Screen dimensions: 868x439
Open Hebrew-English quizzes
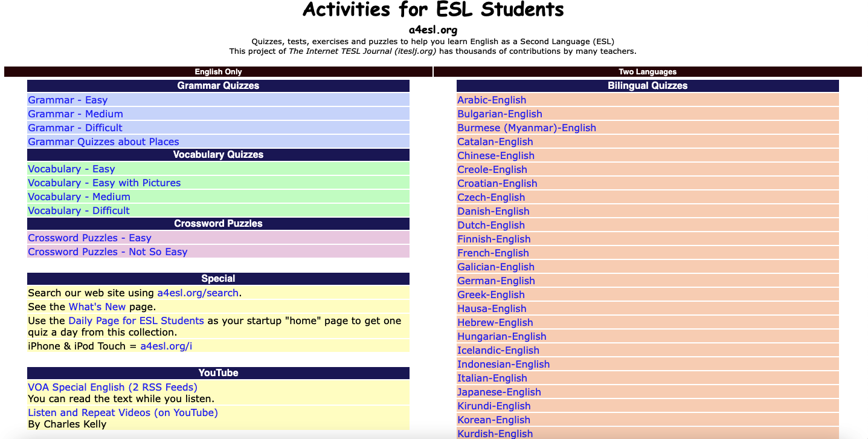[x=495, y=323]
